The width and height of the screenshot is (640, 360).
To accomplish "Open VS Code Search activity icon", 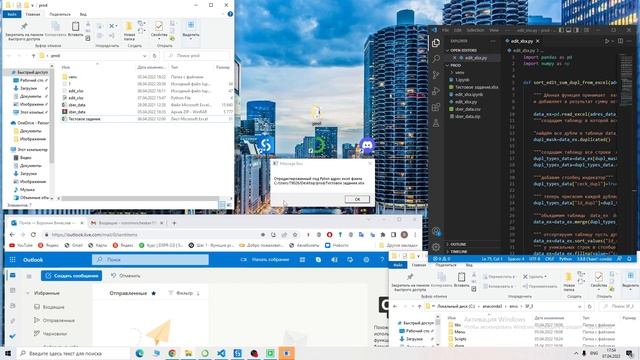I will tap(436, 58).
